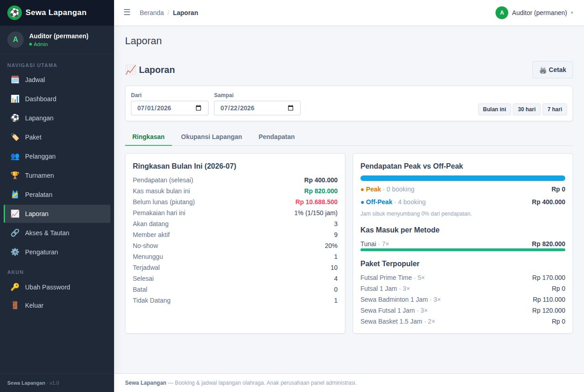This screenshot has height=392, width=584.
Task: Open the Peralatan jersey icon
Action: [x=15, y=195]
